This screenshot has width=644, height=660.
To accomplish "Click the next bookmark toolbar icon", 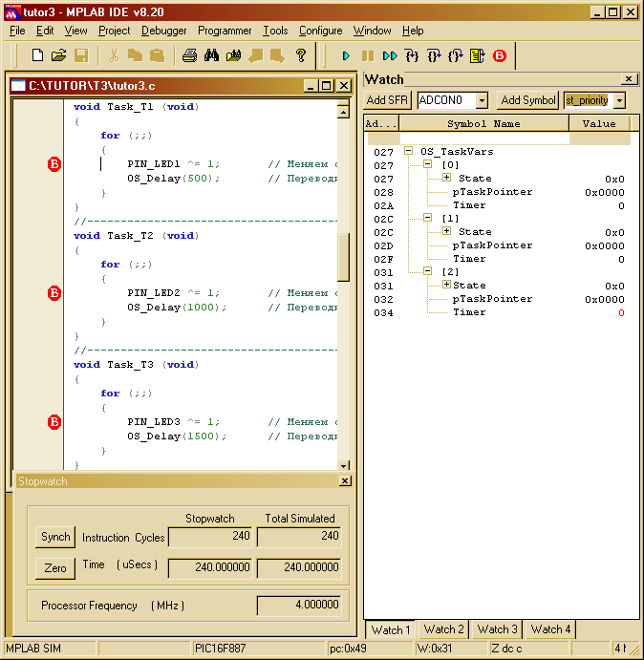I will click(x=277, y=55).
